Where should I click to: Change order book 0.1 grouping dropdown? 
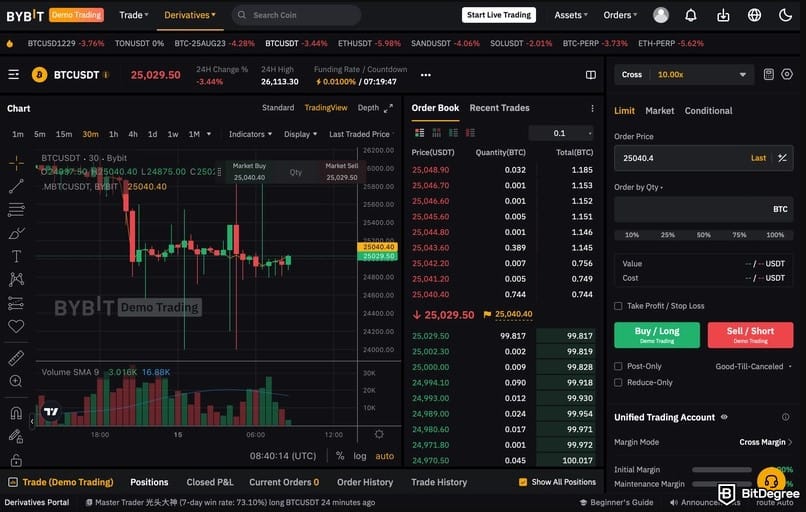(561, 133)
